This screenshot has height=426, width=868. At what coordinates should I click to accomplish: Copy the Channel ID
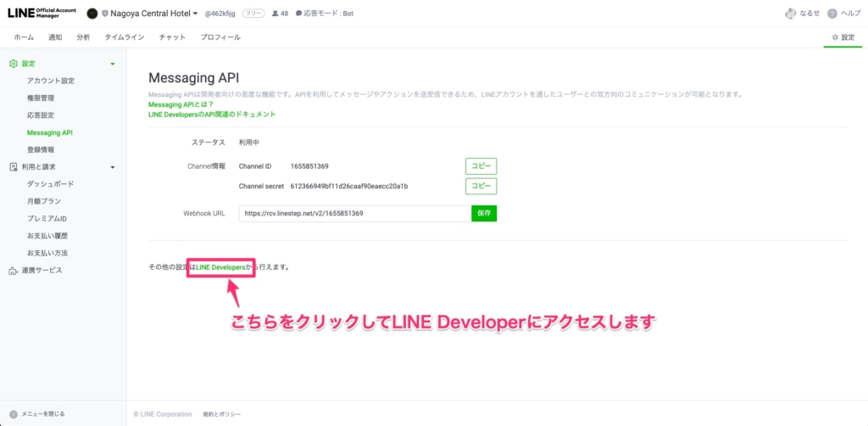coord(481,166)
